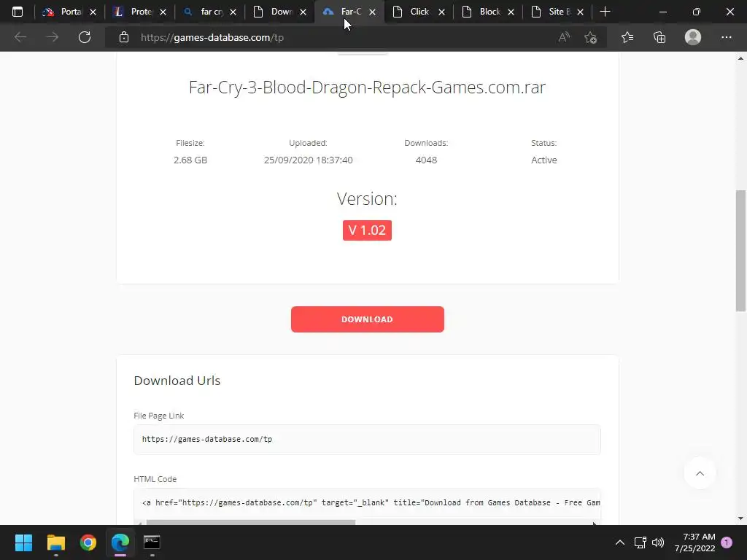
Task: Close the Block tab
Action: coord(511,12)
